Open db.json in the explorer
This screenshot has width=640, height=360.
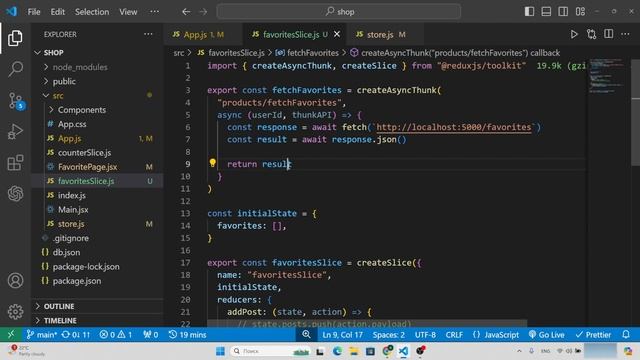[x=97, y=252]
